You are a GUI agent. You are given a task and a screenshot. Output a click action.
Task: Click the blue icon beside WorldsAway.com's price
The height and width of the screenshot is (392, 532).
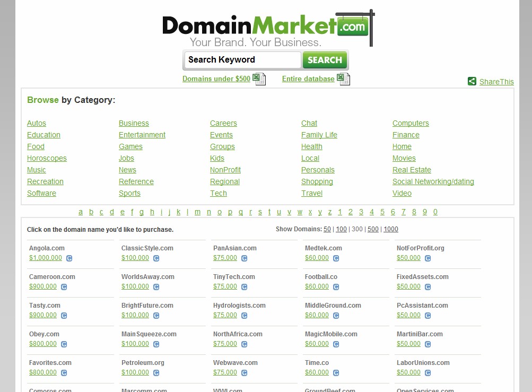[156, 287]
